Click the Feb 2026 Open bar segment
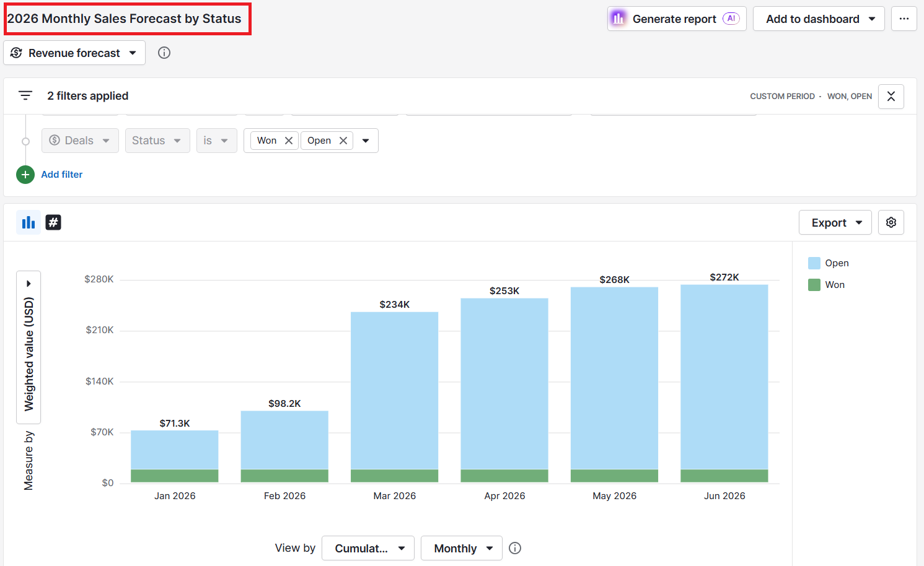Image resolution: width=924 pixels, height=566 pixels. click(284, 440)
